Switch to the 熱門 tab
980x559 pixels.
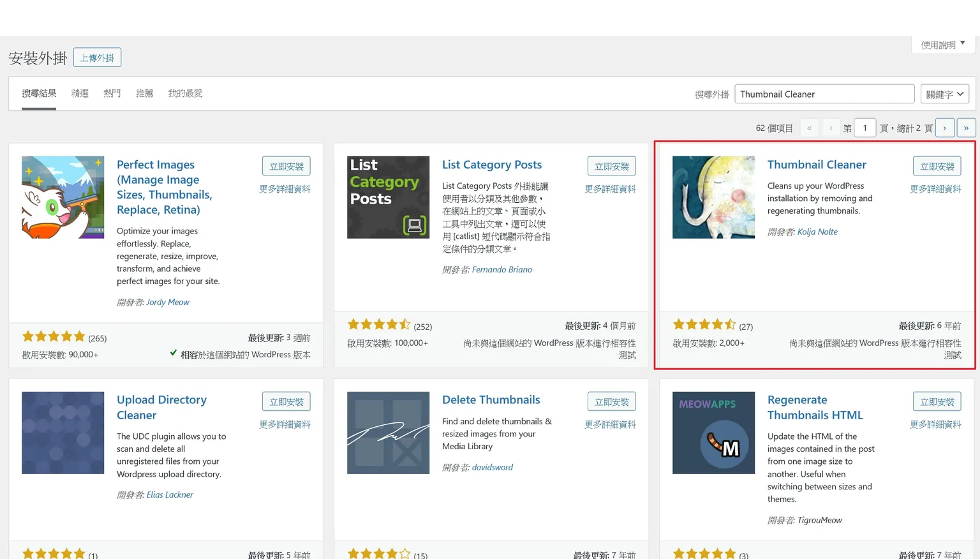(112, 94)
